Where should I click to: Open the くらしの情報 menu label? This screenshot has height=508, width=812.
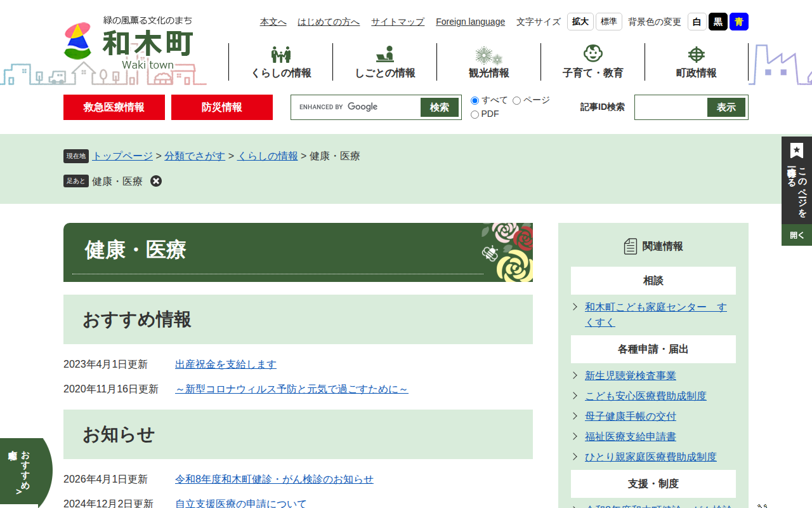tap(281, 73)
